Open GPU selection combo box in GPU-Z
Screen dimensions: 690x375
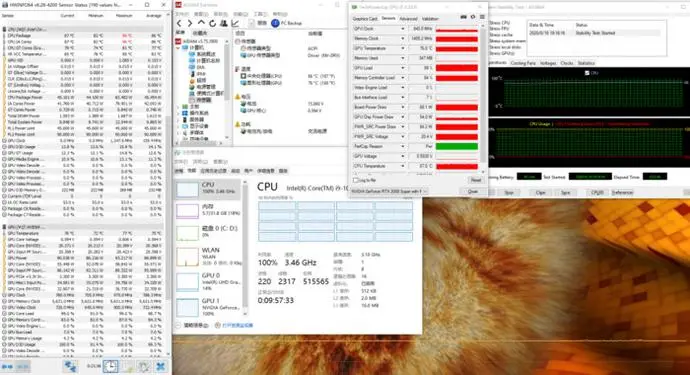click(x=389, y=191)
